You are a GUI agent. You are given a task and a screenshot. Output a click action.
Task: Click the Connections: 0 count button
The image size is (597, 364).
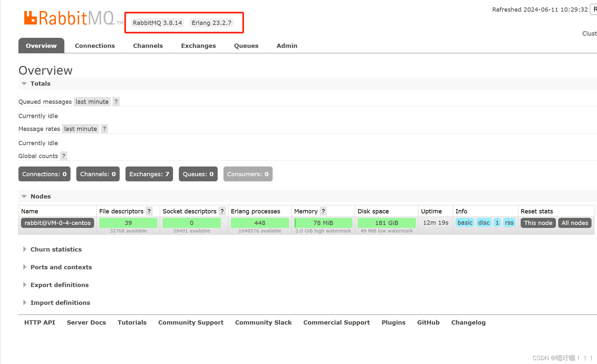pos(44,174)
